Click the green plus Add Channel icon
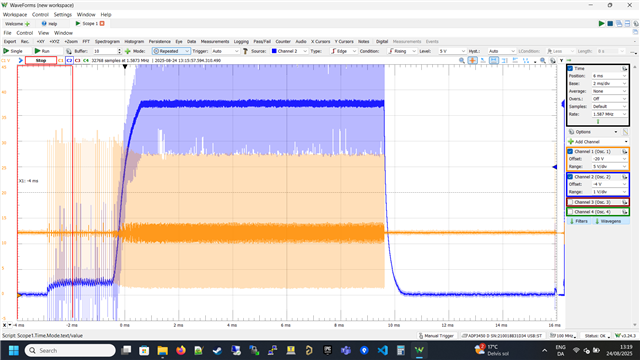Image resolution: width=640 pixels, height=360 pixels. [571, 142]
